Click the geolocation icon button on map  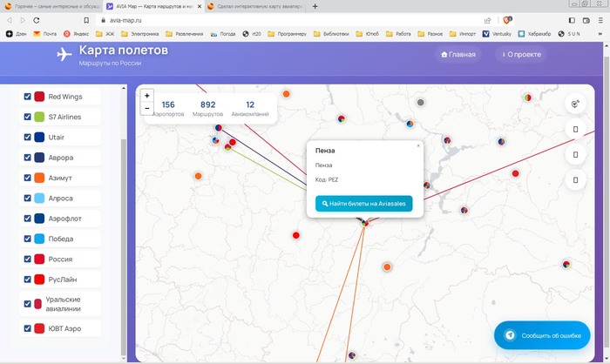[575, 104]
